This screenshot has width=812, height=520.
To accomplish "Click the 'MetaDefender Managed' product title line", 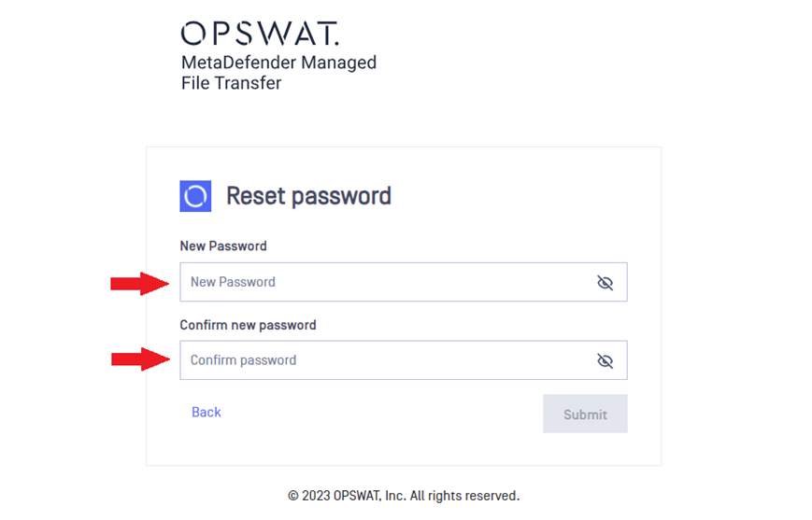I will pos(278,63).
